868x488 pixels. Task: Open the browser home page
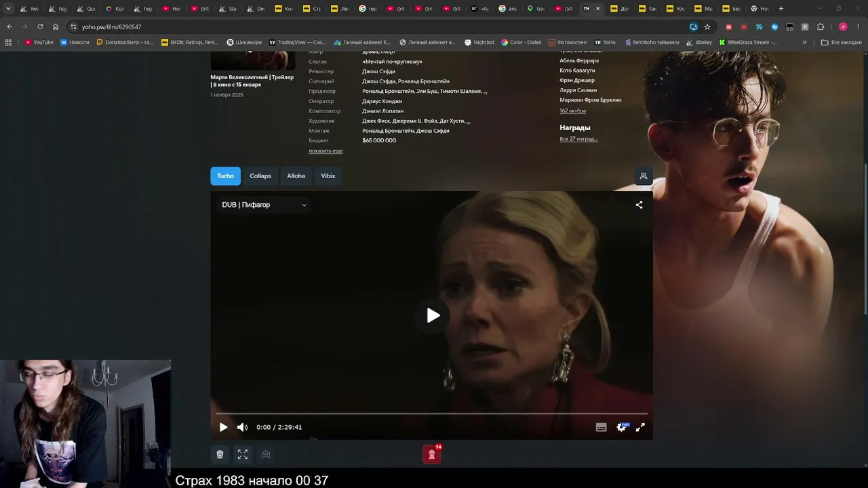pos(56,27)
